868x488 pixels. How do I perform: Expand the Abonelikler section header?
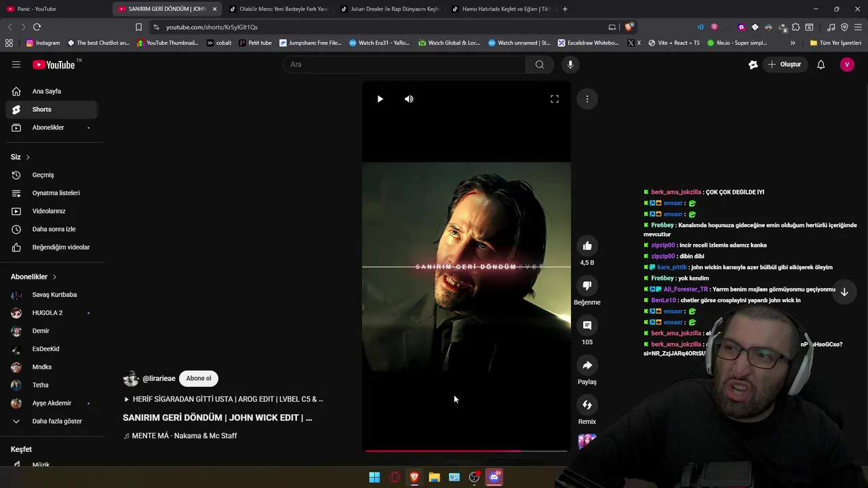tap(34, 277)
